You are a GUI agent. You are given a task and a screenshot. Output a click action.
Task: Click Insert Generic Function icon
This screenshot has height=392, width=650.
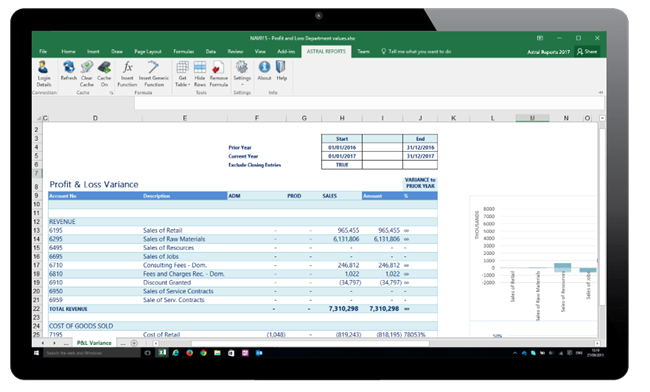point(153,74)
